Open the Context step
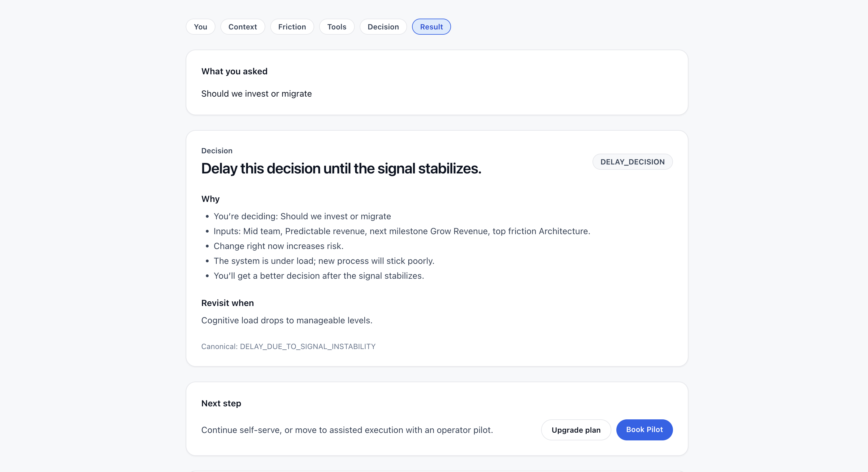This screenshot has width=868, height=472. point(242,27)
